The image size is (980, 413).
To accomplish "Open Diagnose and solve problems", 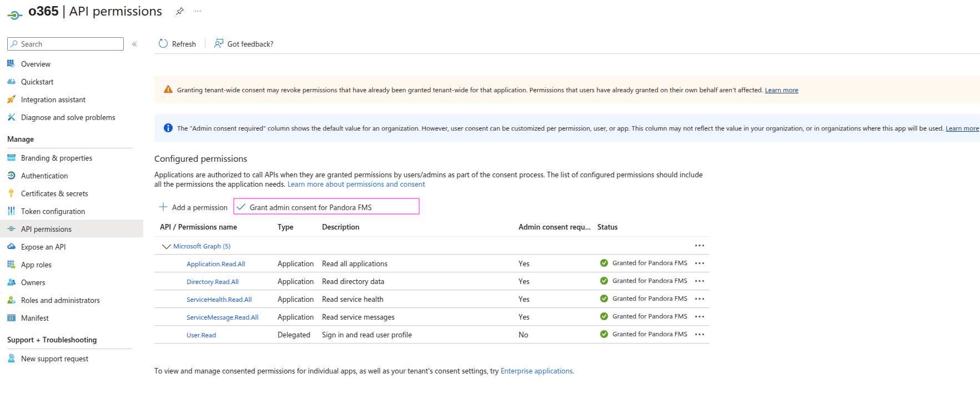I will (x=68, y=117).
